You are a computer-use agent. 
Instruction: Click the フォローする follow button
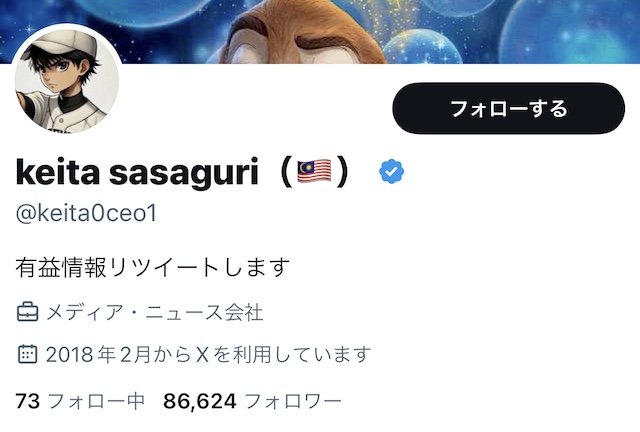click(509, 108)
